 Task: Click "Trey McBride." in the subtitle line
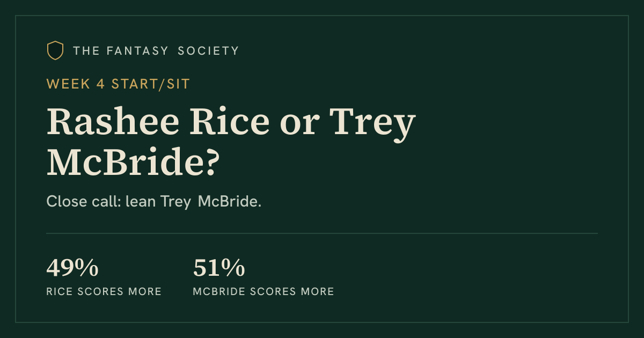click(x=211, y=203)
